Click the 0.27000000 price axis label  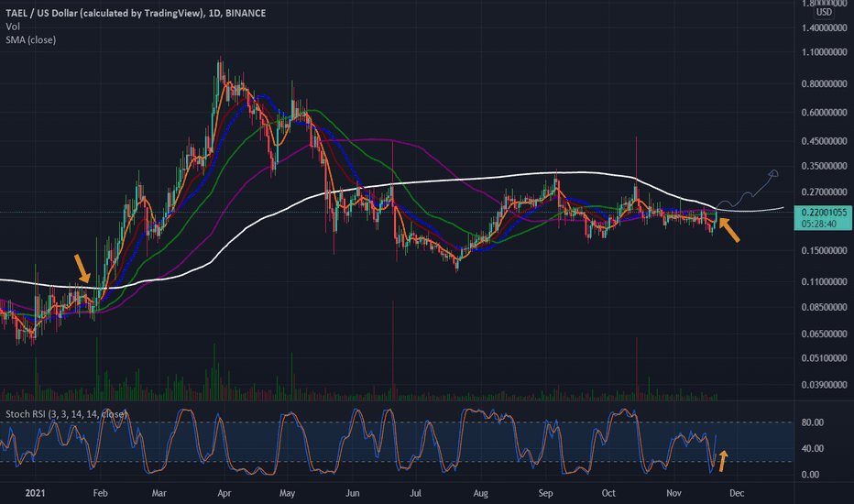(824, 192)
